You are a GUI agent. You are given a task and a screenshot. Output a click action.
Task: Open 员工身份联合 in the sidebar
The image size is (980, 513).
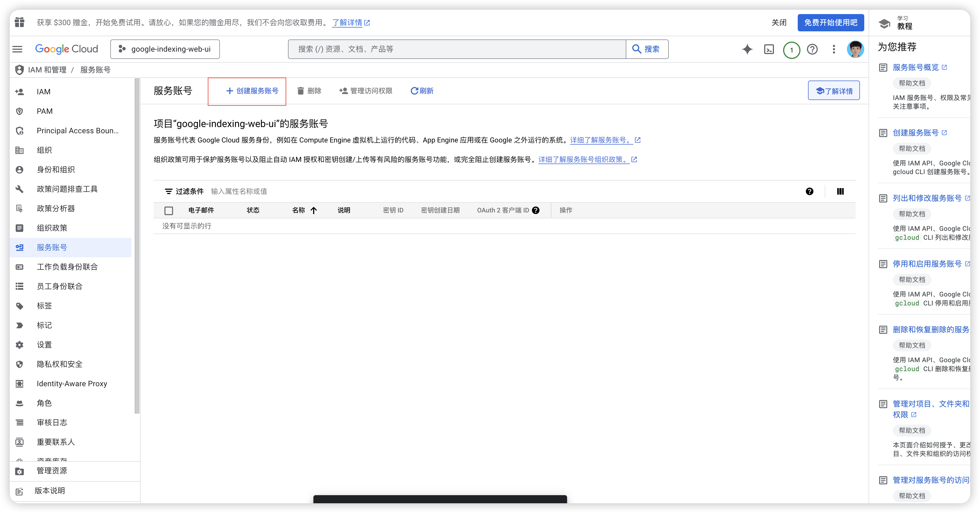[x=71, y=286]
